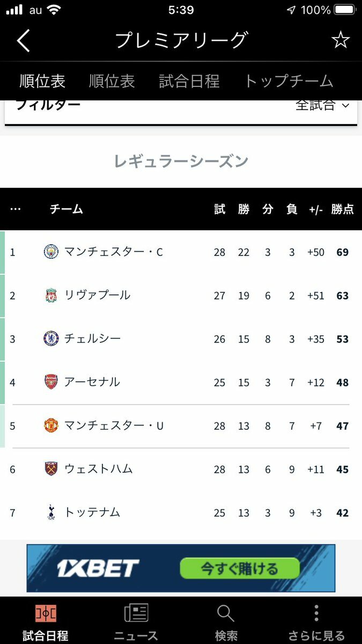The width and height of the screenshot is (362, 644).
Task: Tap the back arrow icon
Action: pyautogui.click(x=23, y=41)
